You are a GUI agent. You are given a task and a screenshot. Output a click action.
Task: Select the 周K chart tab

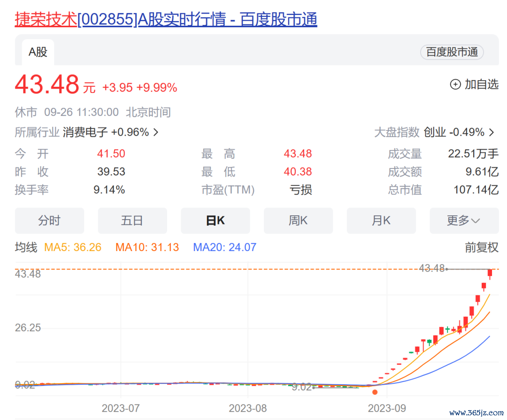tap(298, 221)
